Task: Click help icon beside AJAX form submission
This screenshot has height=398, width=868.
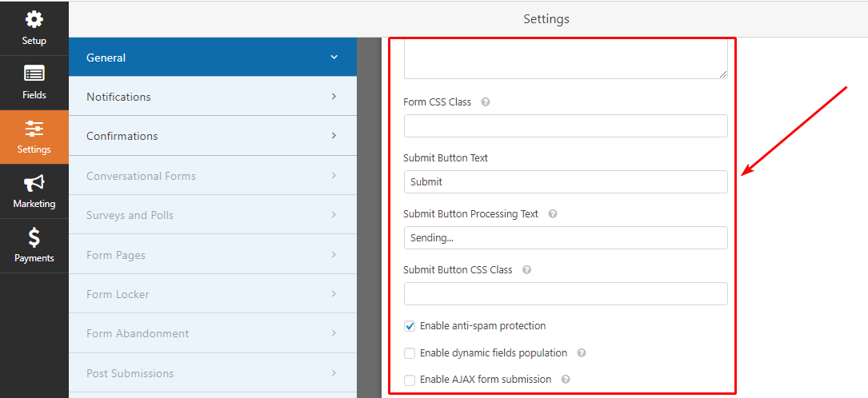Action: tap(566, 380)
